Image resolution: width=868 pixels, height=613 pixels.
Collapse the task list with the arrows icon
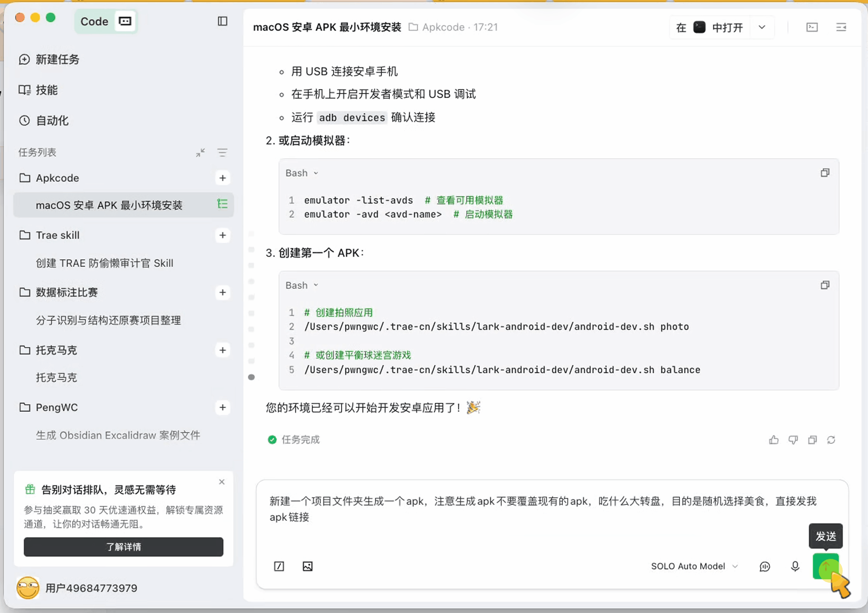[x=200, y=152]
